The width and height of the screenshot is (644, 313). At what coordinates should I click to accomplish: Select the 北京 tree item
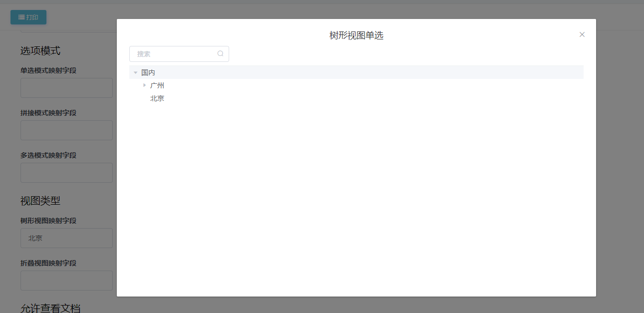point(157,98)
